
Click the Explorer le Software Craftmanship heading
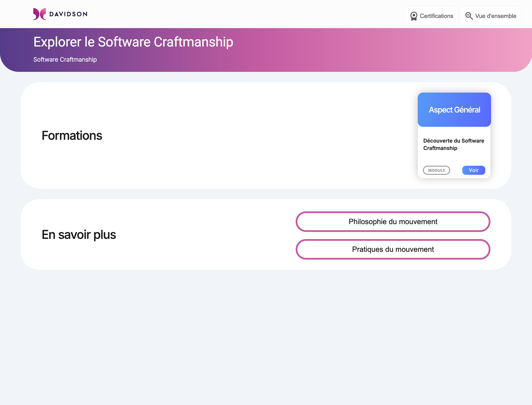tap(133, 42)
